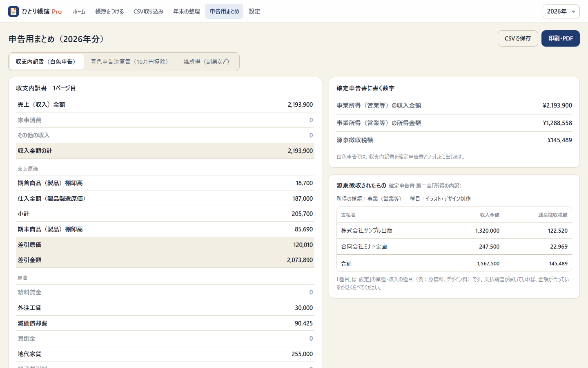Switch to the 雑所得(副業など) tab
The height and width of the screenshot is (368, 588).
[x=207, y=62]
